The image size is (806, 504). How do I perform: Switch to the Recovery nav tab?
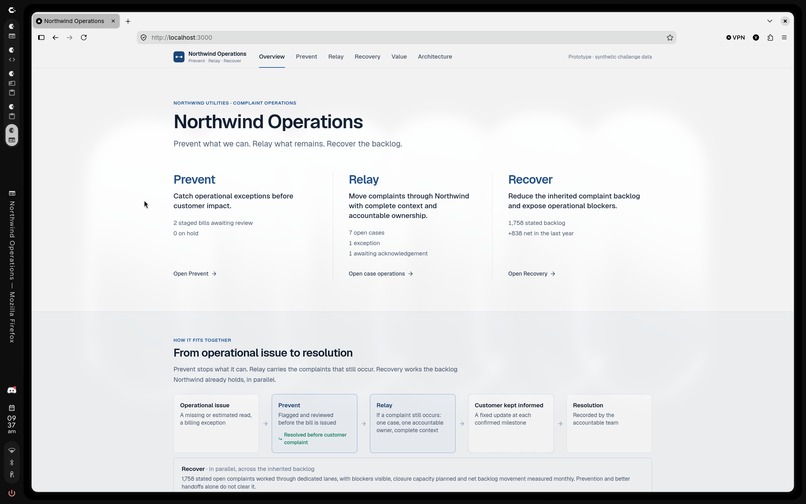pyautogui.click(x=367, y=57)
